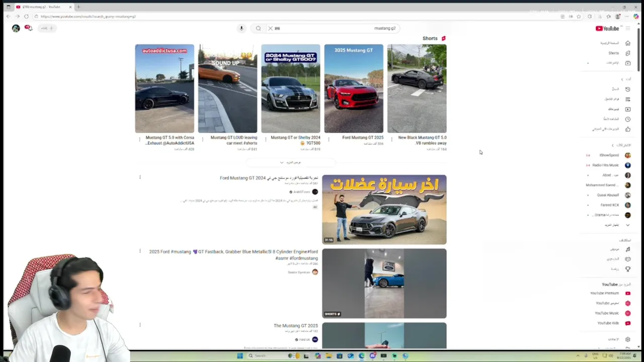The width and height of the screenshot is (644, 362).
Task: Open Your videos in the sidebar
Action: [x=627, y=109]
